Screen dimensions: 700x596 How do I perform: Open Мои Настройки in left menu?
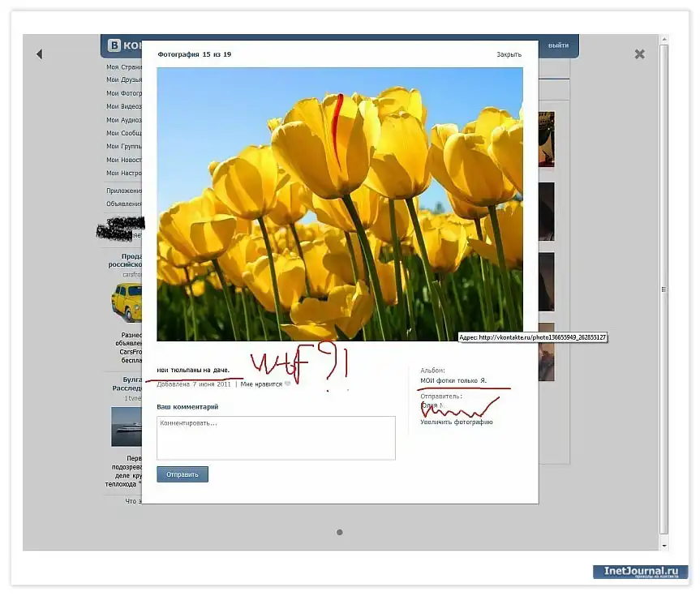pos(124,174)
